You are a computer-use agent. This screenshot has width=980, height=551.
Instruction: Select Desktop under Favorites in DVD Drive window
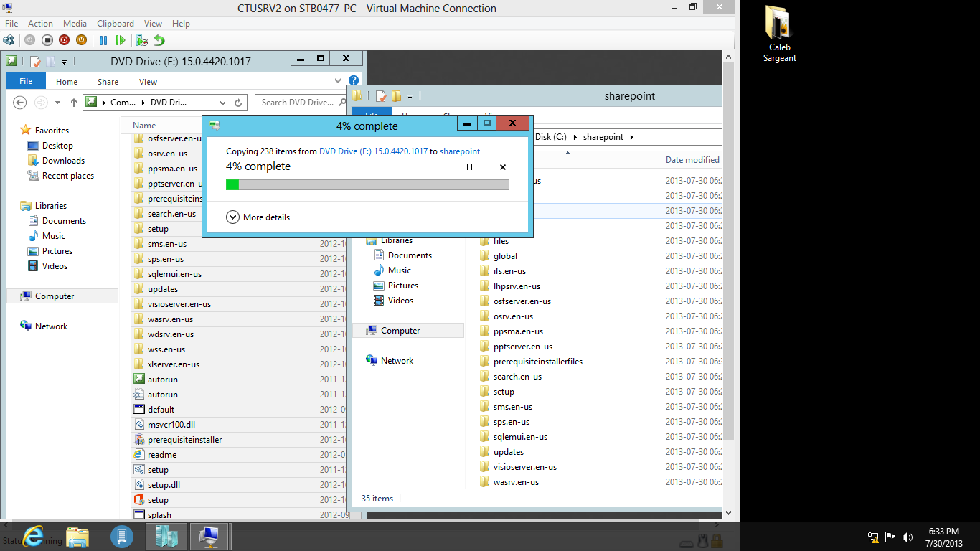(x=57, y=146)
